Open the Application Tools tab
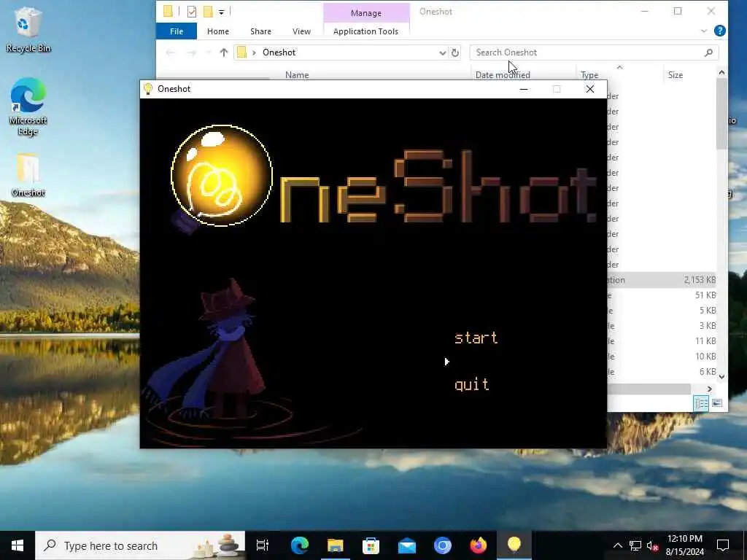 pos(365,31)
